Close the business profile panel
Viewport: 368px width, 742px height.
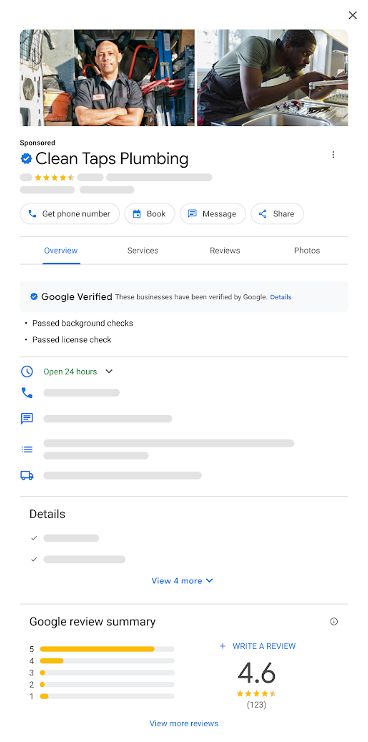(x=352, y=15)
